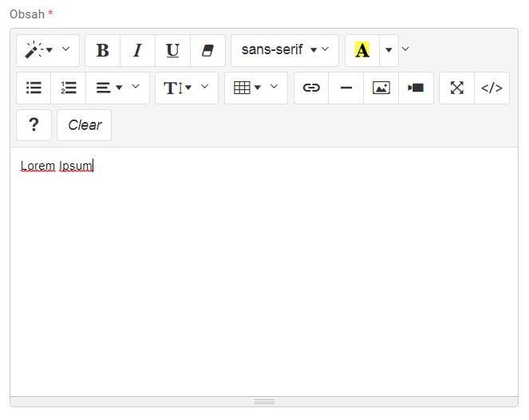Insert an ordered numbered list
This screenshot has width=529, height=420.
(69, 88)
